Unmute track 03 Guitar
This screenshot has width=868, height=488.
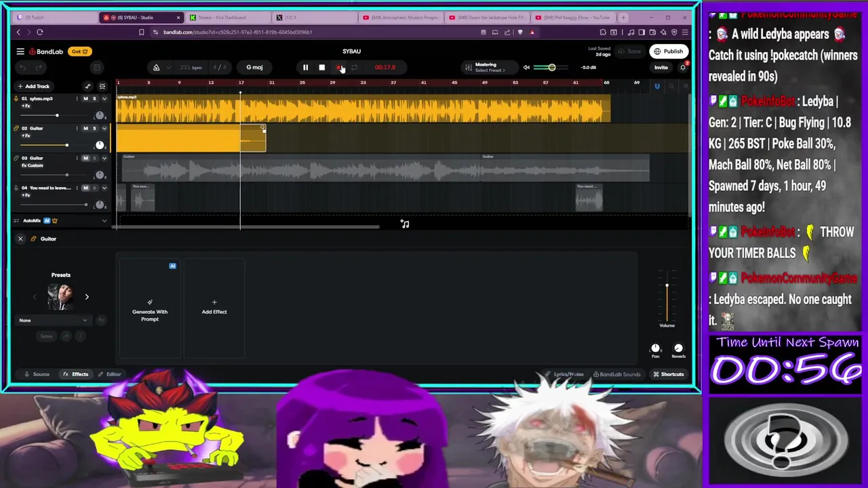click(x=85, y=158)
